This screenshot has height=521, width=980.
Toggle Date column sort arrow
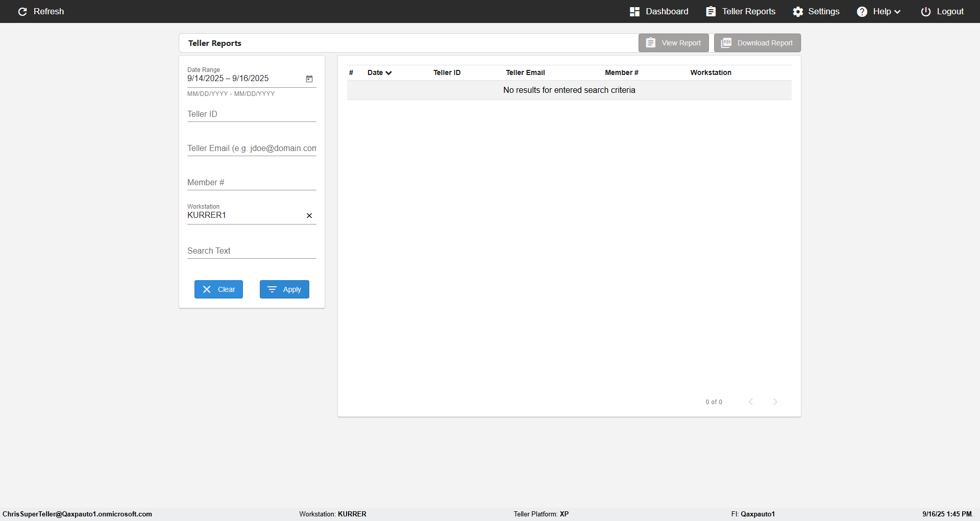click(389, 73)
